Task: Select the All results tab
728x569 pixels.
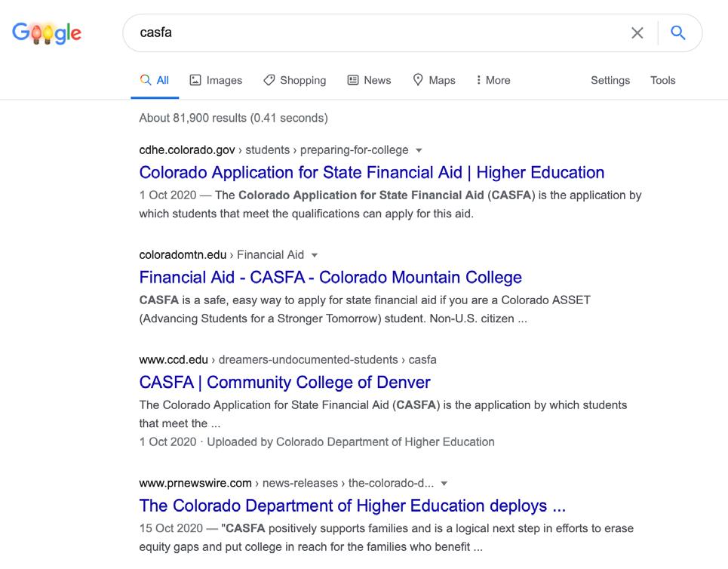Action: pos(155,80)
